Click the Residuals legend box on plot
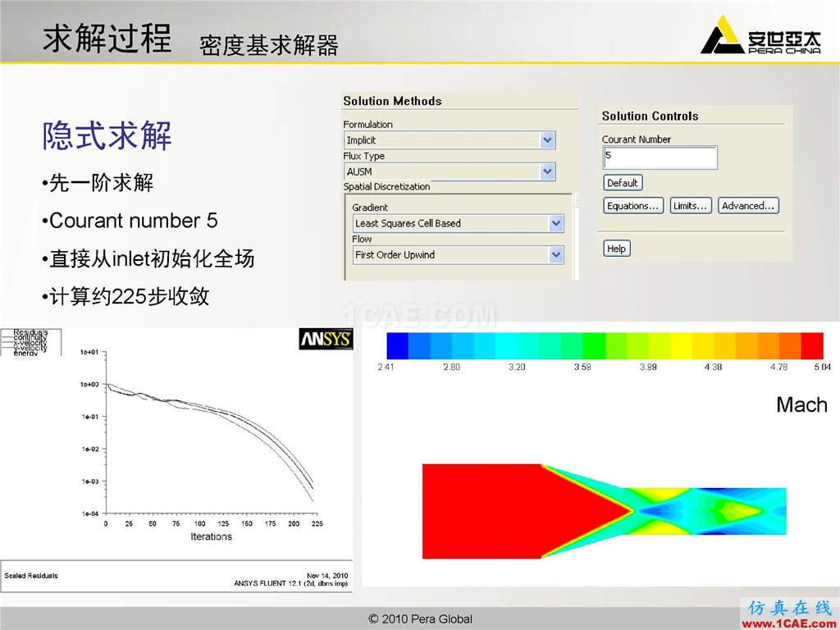840x630 pixels. tap(30, 342)
